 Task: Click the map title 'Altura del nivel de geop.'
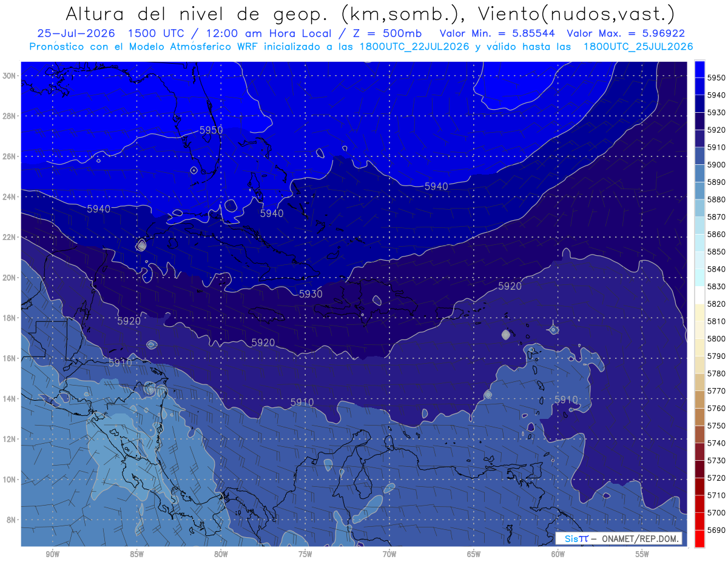[x=198, y=13]
